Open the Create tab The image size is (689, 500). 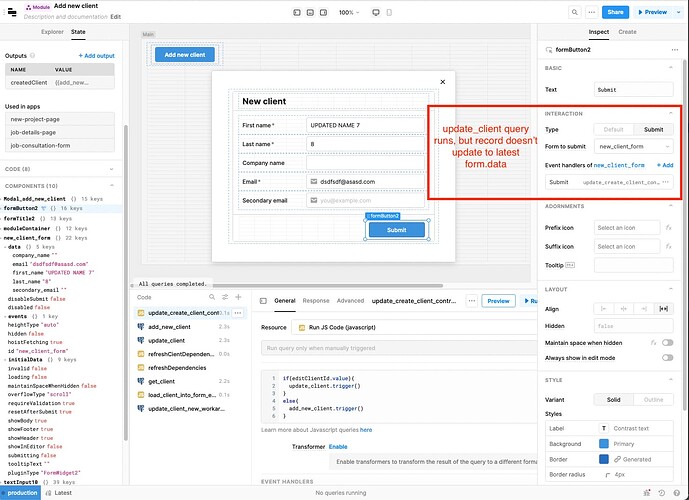627,32
